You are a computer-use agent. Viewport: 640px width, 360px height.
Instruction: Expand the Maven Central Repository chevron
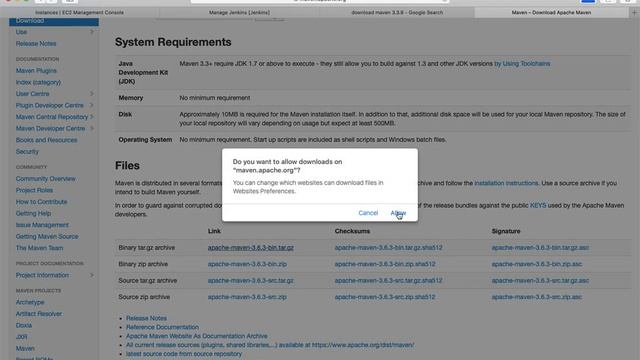tap(92, 117)
